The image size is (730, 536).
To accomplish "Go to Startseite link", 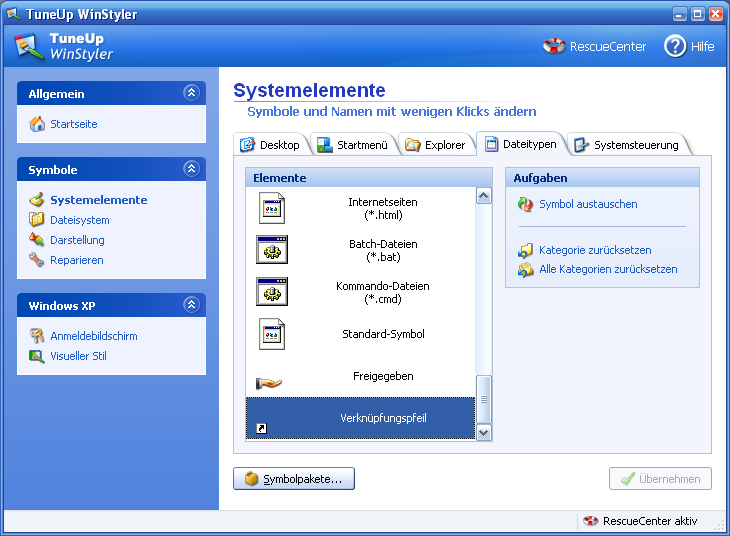I will click(x=74, y=124).
